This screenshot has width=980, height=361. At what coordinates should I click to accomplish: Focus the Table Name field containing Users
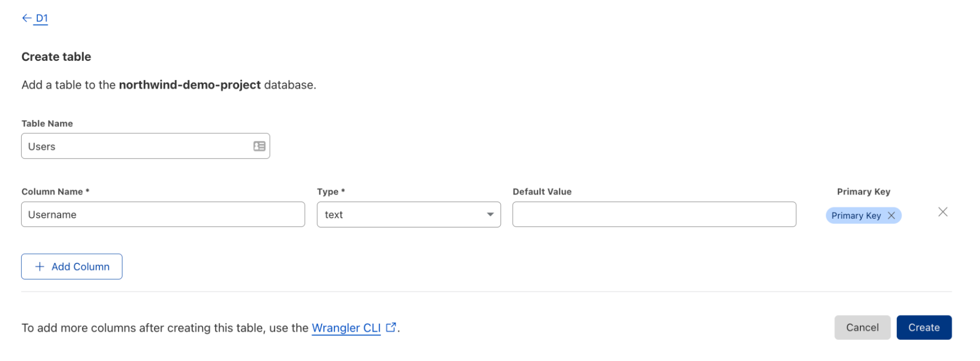[x=137, y=146]
